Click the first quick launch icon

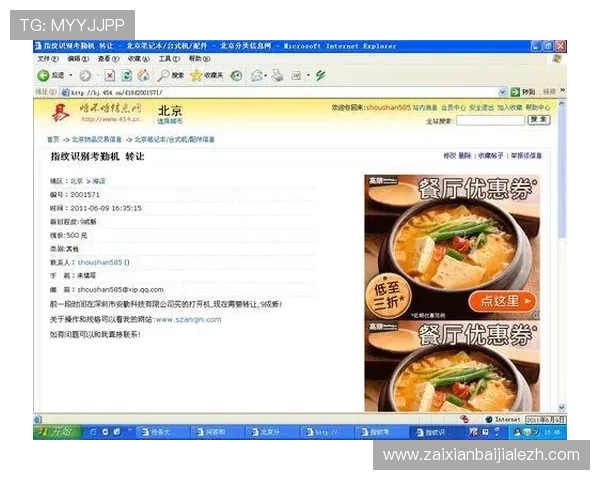(x=93, y=432)
